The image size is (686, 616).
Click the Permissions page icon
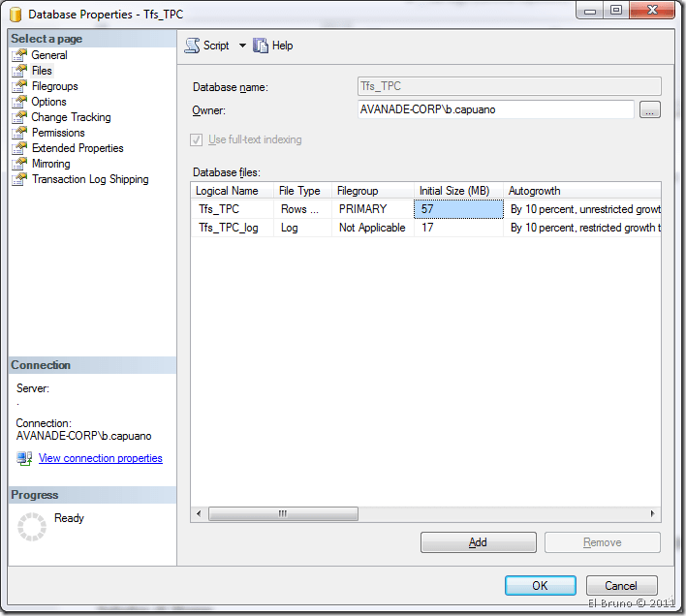(x=18, y=133)
